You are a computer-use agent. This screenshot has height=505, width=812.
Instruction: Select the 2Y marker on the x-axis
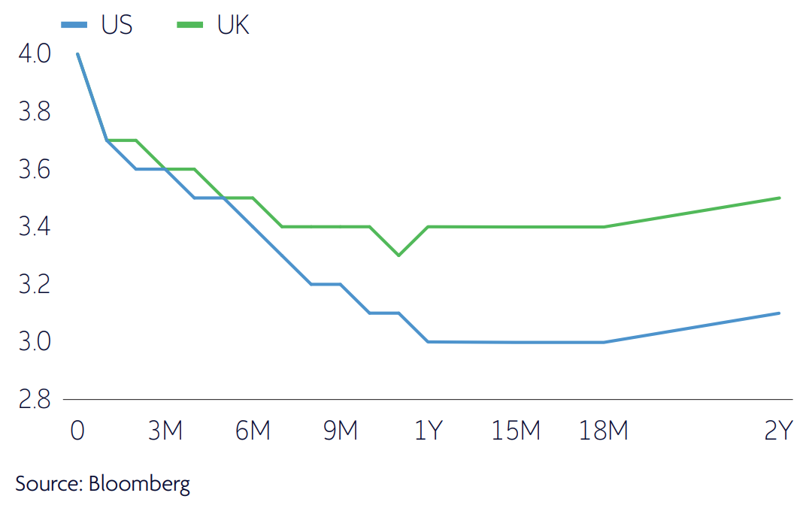tap(778, 431)
